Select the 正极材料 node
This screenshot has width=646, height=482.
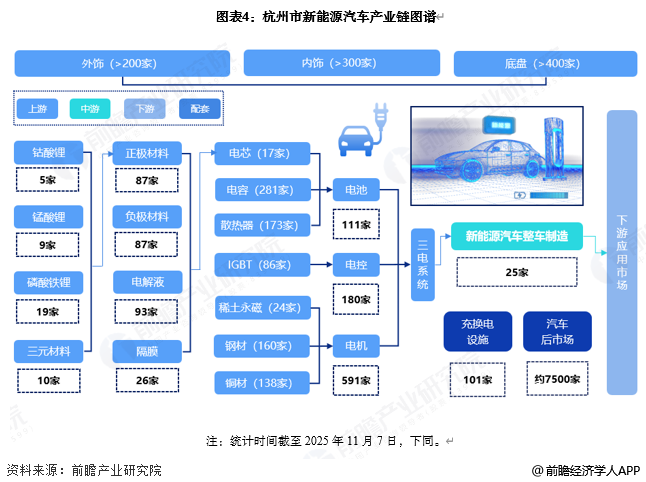coord(146,154)
